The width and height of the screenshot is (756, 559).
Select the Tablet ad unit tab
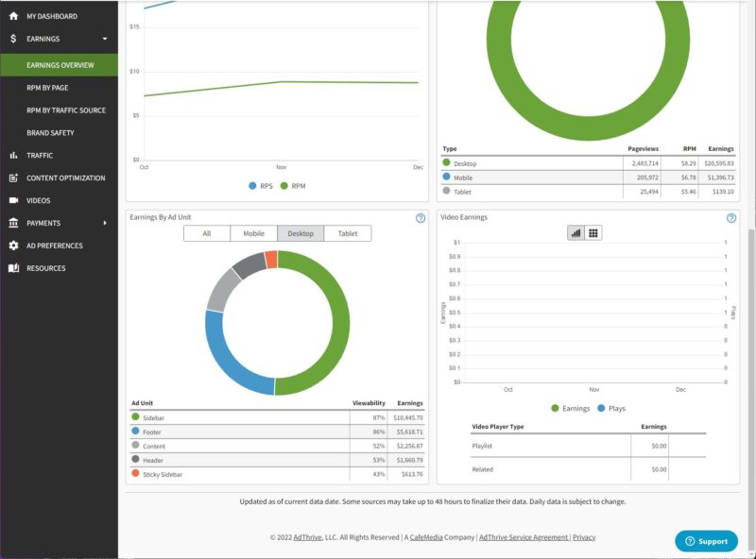click(x=348, y=233)
